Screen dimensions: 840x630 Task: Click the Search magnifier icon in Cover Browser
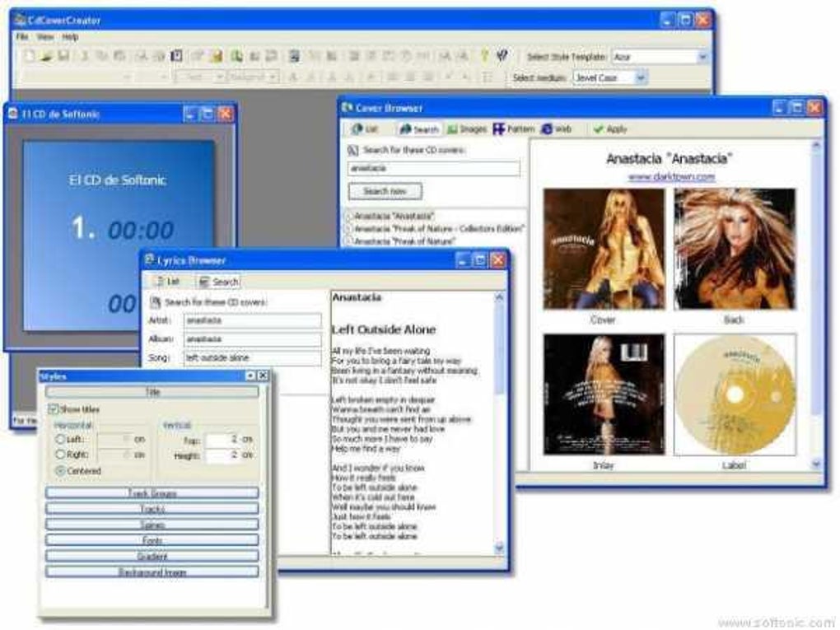click(352, 150)
